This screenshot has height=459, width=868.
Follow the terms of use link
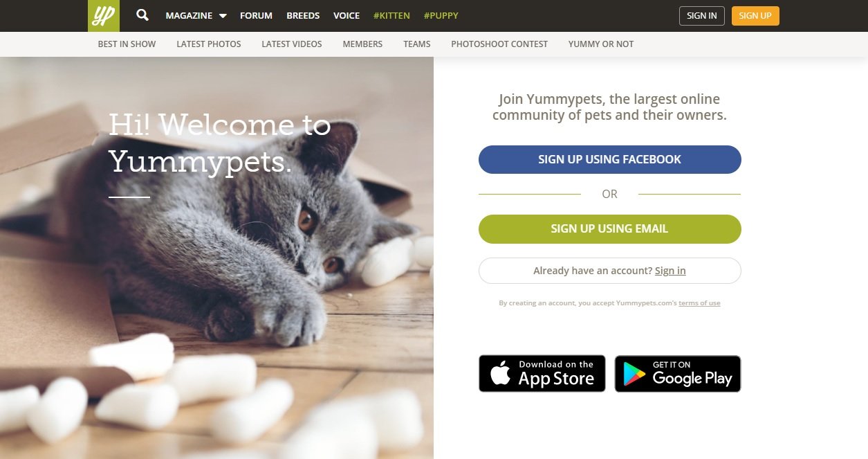click(x=699, y=303)
